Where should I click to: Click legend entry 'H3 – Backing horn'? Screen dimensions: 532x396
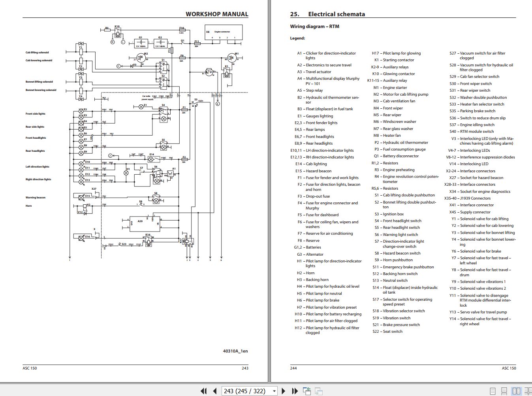point(312,280)
